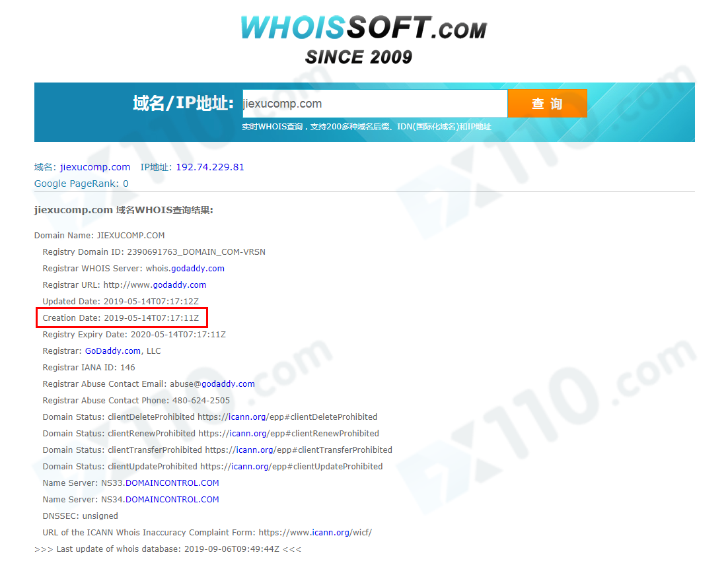Click the SINCE 2009 tagline under the logo
The height and width of the screenshot is (573, 728).
coord(359,57)
